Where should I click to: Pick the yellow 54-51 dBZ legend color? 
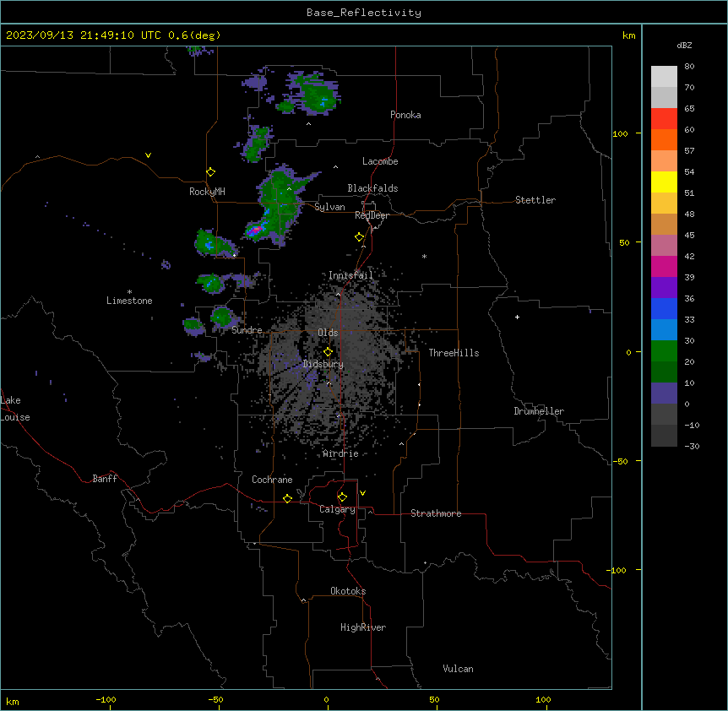[664, 182]
